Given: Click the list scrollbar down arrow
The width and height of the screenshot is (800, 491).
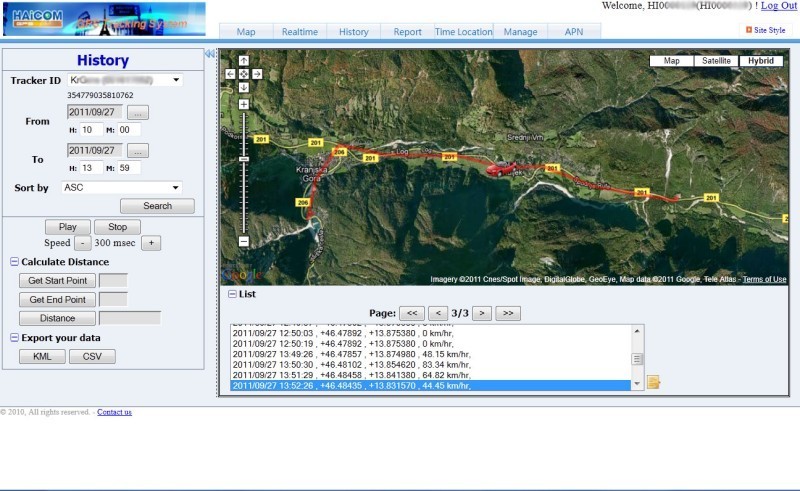Looking at the screenshot, I should point(637,384).
